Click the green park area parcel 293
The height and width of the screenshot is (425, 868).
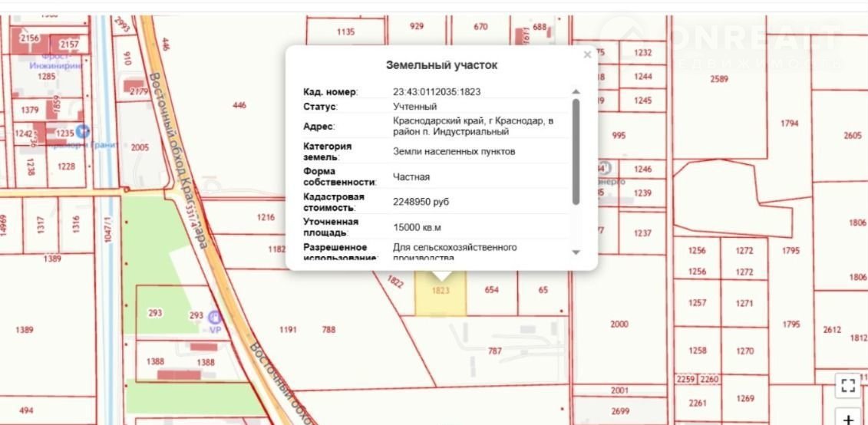155,313
